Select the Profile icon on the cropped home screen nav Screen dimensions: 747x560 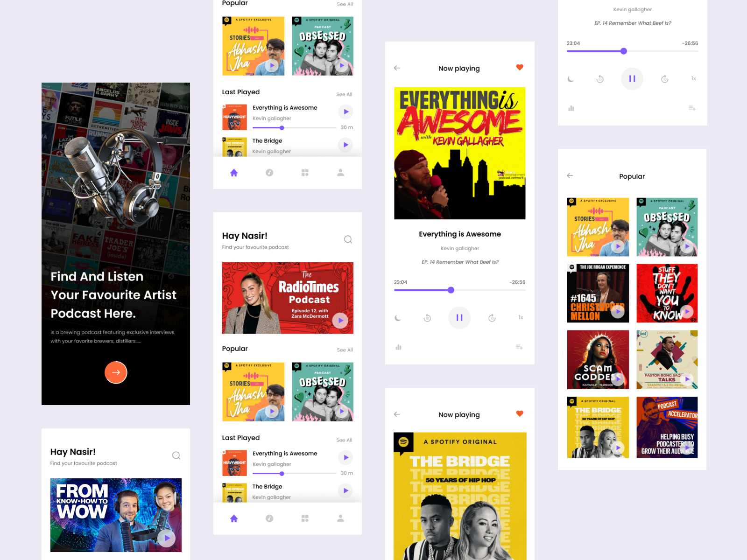point(340,173)
